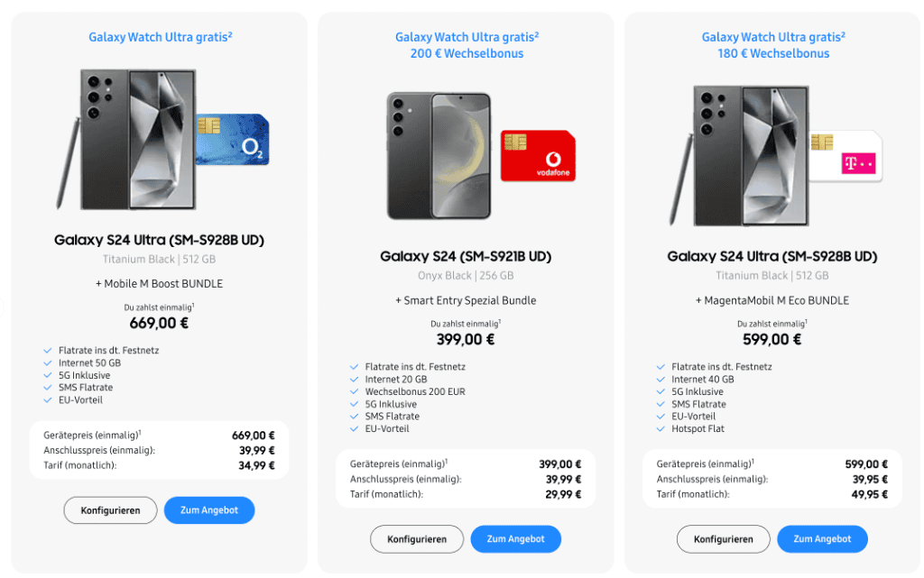Click the checkmark next to Wechselbonus 200 EUR
924x578 pixels.
click(x=354, y=392)
